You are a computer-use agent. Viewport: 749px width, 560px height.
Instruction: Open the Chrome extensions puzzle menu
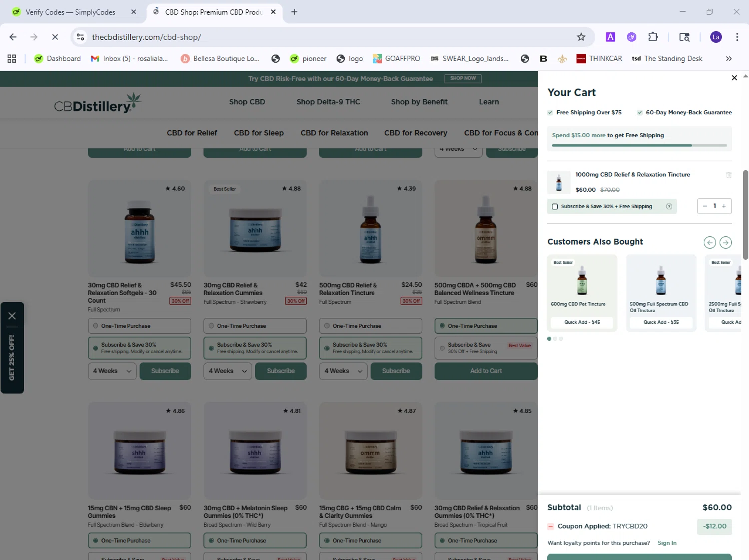click(653, 37)
